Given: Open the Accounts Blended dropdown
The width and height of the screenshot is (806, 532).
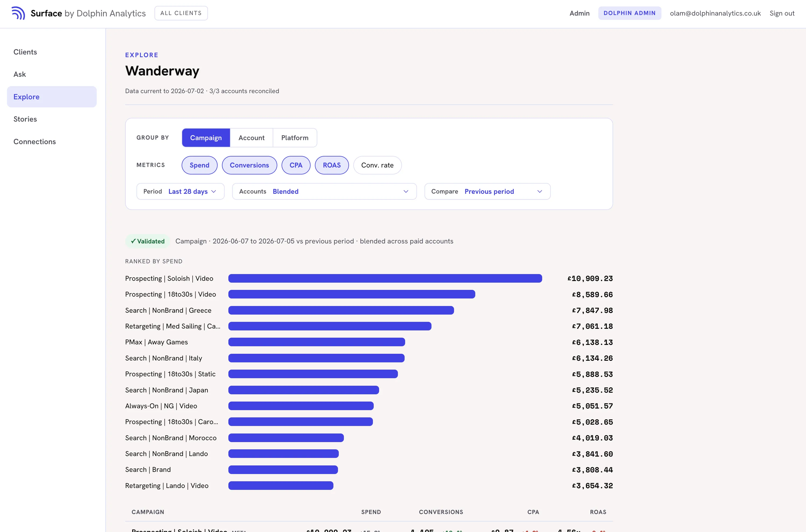Looking at the screenshot, I should point(324,191).
